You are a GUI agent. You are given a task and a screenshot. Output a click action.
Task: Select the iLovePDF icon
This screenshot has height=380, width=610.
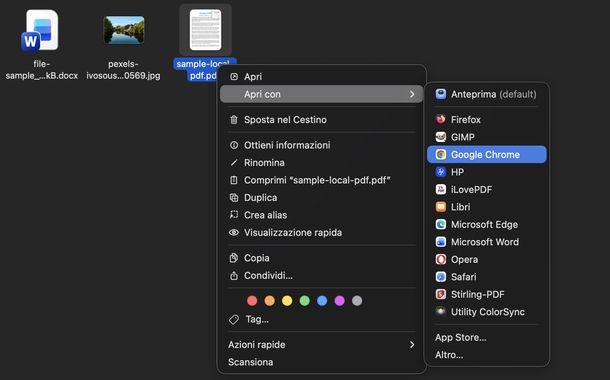pos(440,189)
